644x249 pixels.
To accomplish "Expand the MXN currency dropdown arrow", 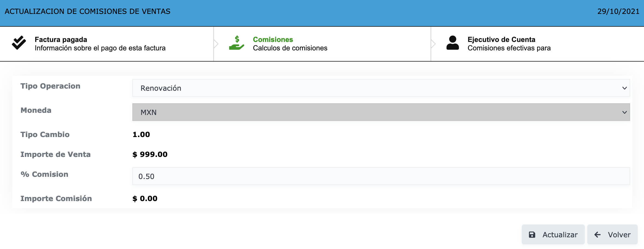I will 624,113.
